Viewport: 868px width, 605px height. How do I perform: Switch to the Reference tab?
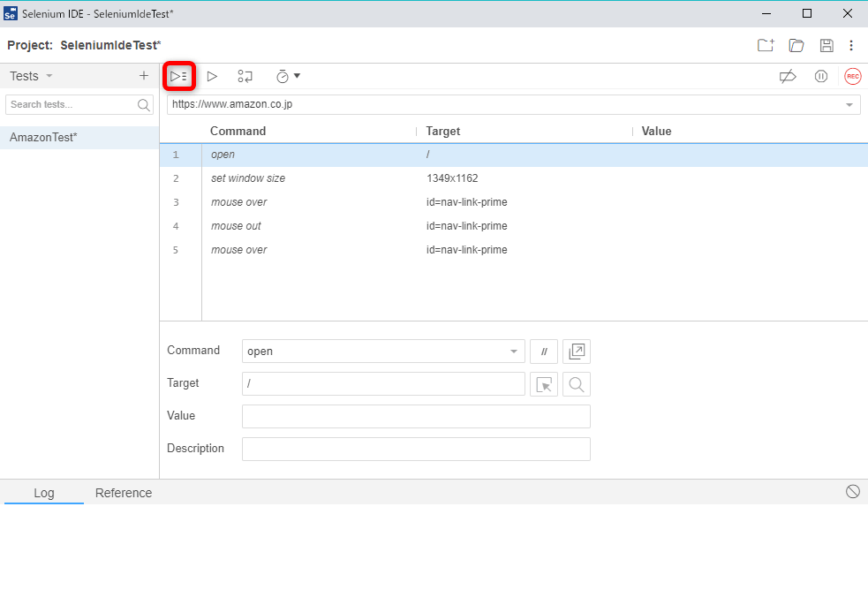click(124, 493)
